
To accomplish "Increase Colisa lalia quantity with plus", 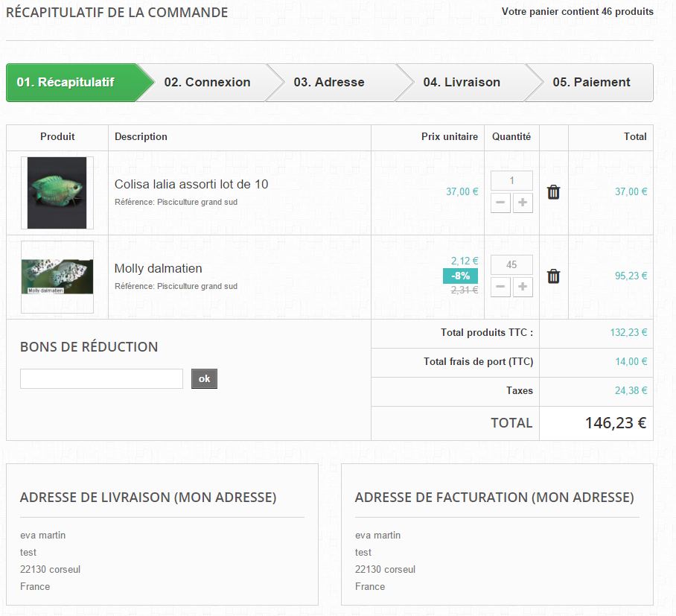I will [x=523, y=203].
